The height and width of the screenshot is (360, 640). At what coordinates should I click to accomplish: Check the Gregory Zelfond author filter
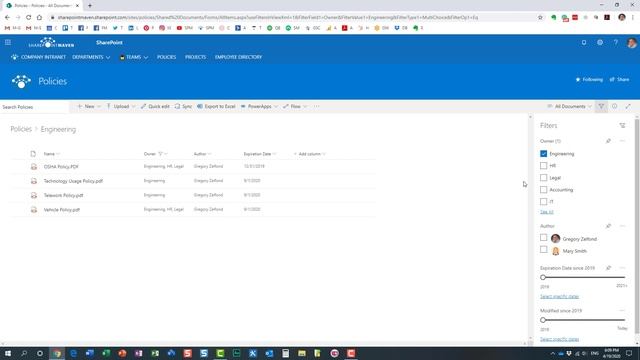click(x=543, y=238)
